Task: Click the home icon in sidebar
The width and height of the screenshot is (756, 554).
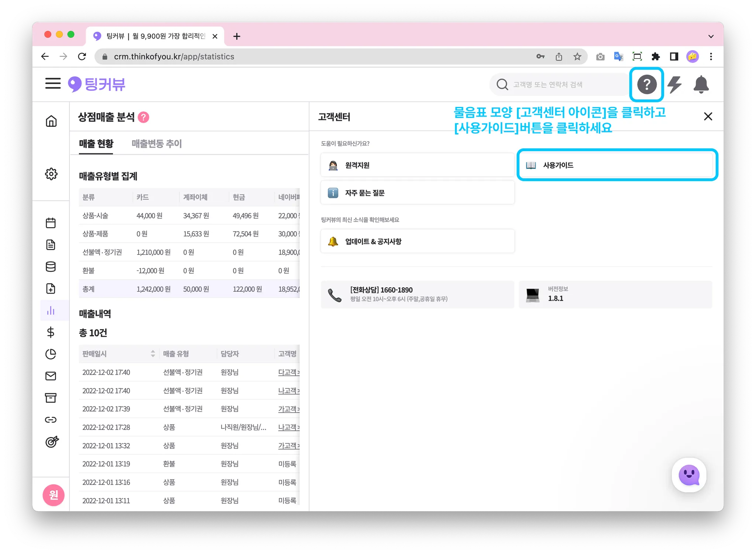Action: [51, 121]
